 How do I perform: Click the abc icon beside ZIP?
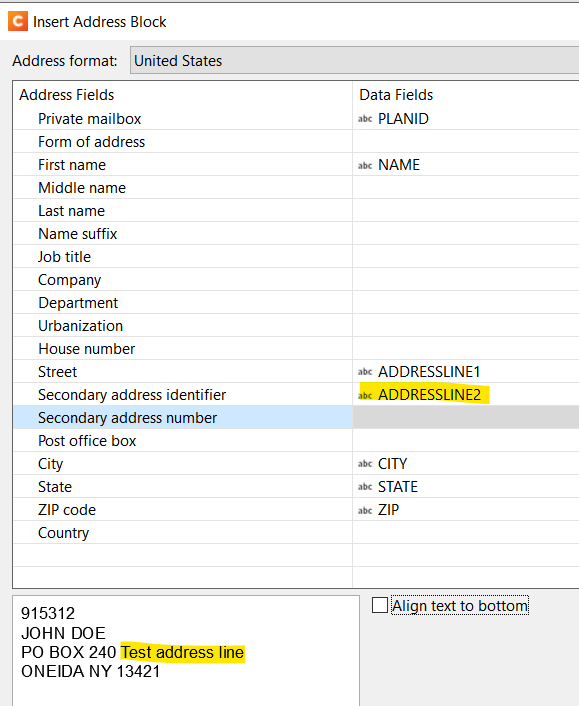click(365, 510)
